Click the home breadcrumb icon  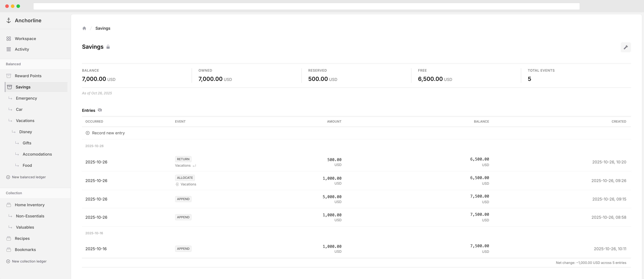click(x=84, y=28)
